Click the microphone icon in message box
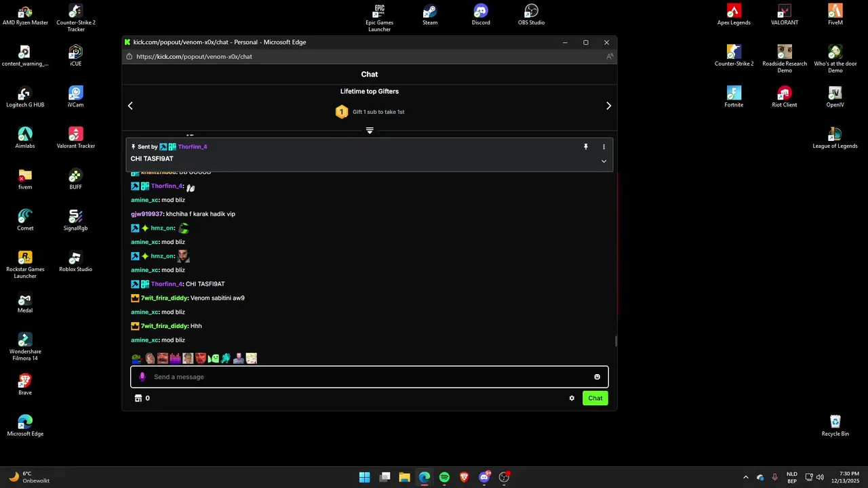The height and width of the screenshot is (488, 868). tap(142, 377)
